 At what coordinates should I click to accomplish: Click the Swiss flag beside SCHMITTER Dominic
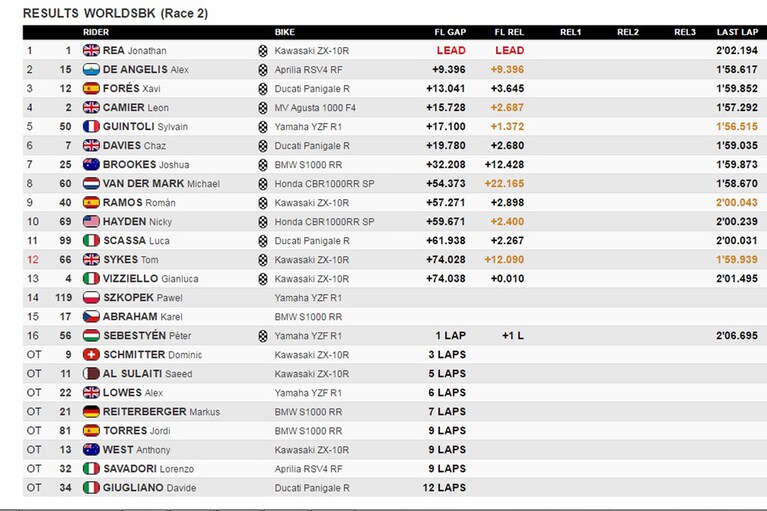[91, 355]
